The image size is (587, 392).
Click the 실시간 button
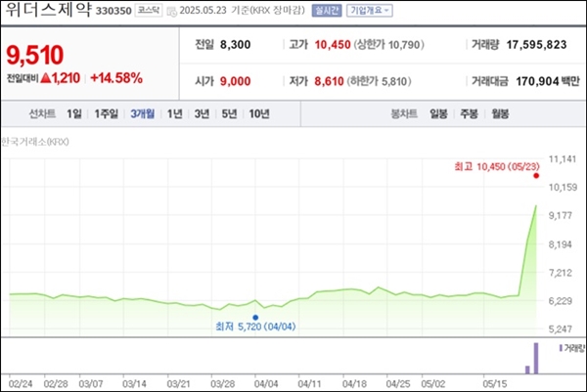(x=327, y=11)
